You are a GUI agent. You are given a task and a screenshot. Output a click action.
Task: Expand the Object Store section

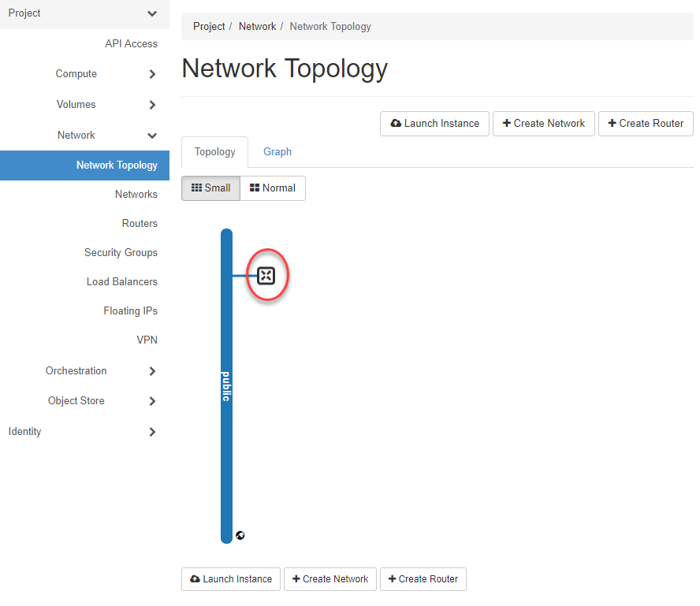point(152,401)
